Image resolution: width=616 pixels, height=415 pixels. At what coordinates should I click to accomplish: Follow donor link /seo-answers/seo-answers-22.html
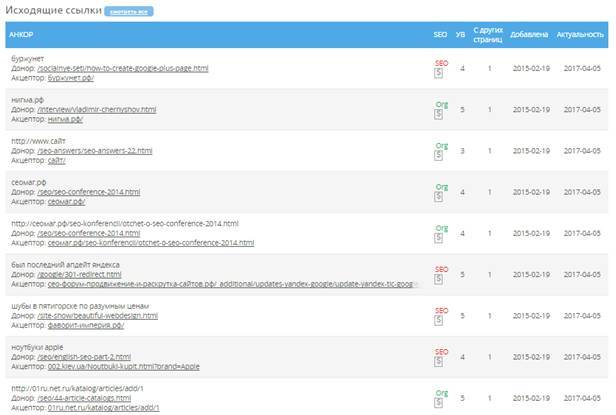tap(94, 150)
